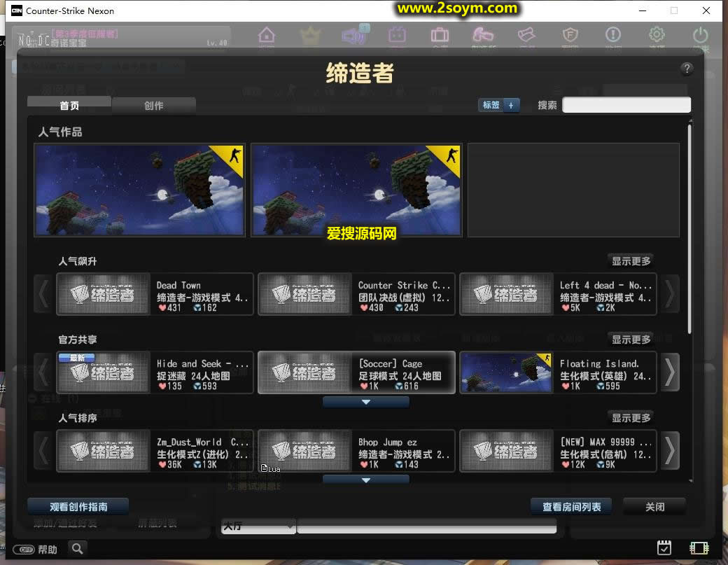Toggle the OFF help switch
The image size is (728, 565).
[x=24, y=550]
